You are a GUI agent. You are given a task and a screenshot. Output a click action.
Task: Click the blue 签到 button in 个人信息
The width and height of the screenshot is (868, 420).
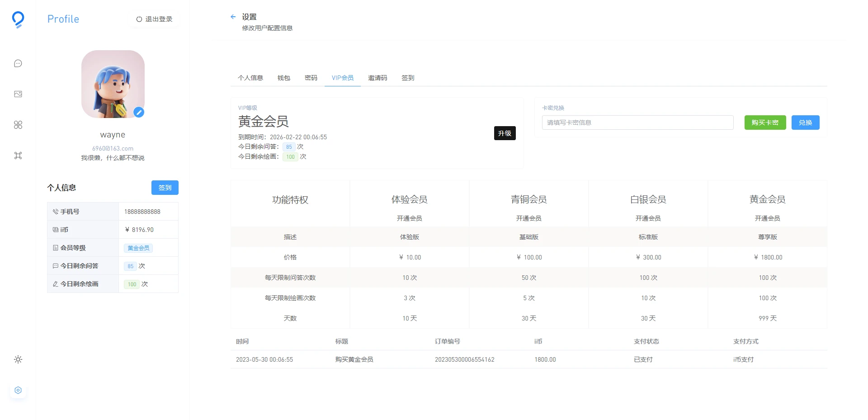click(165, 188)
